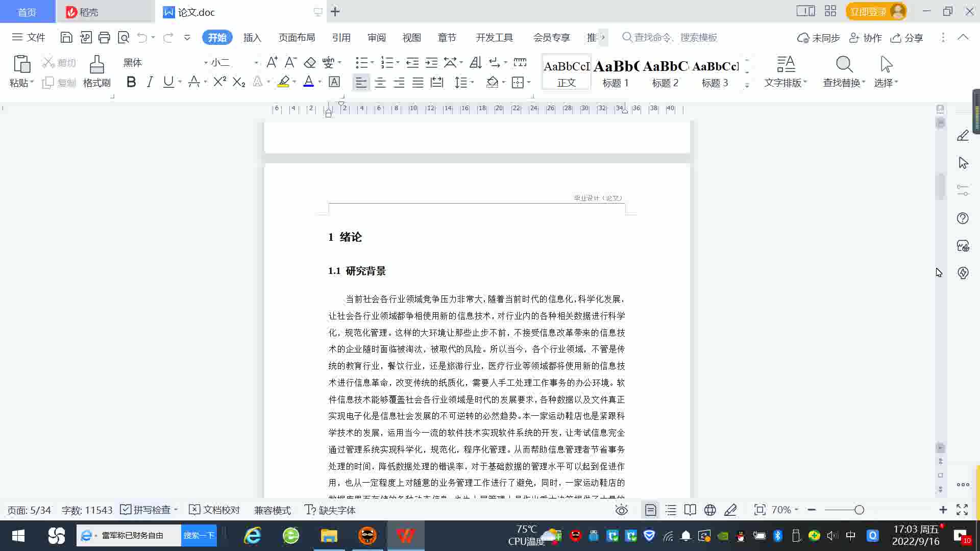Click the zoom slider handle
980x551 pixels.
859,510
